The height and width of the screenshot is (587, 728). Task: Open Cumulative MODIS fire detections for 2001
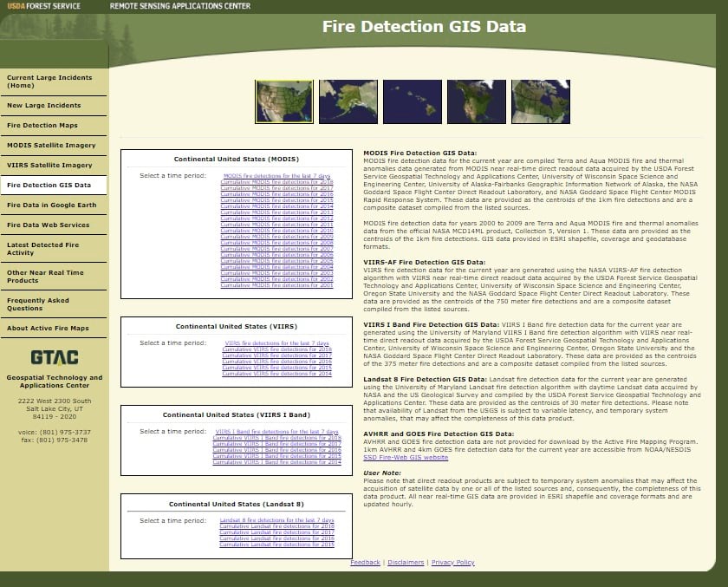pos(276,285)
